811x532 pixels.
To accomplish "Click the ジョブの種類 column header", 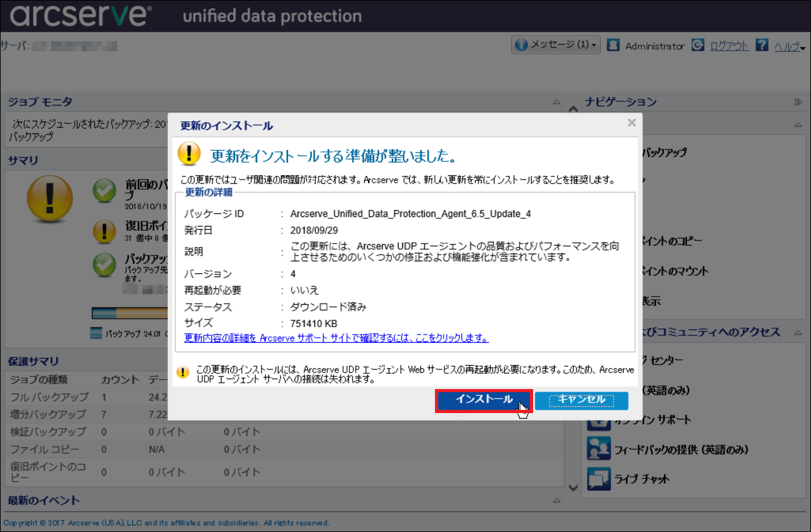I will [x=39, y=380].
